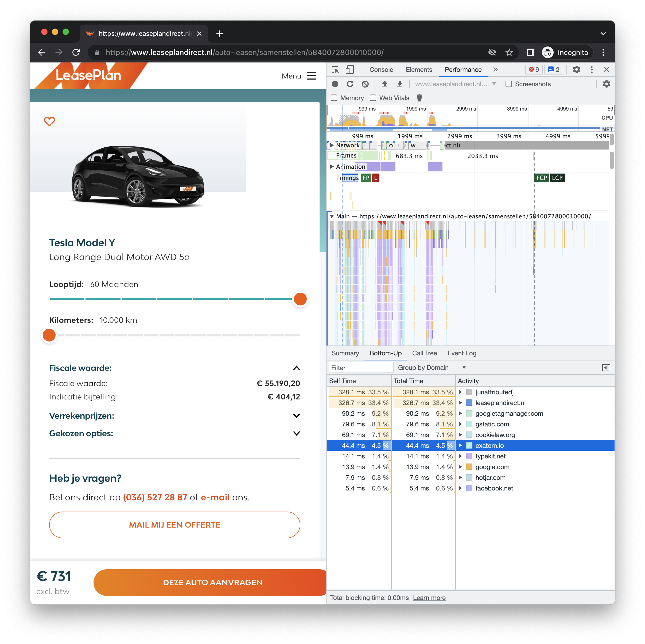The image size is (645, 644).
Task: Click the Kilometers slider handle
Action: 49,335
